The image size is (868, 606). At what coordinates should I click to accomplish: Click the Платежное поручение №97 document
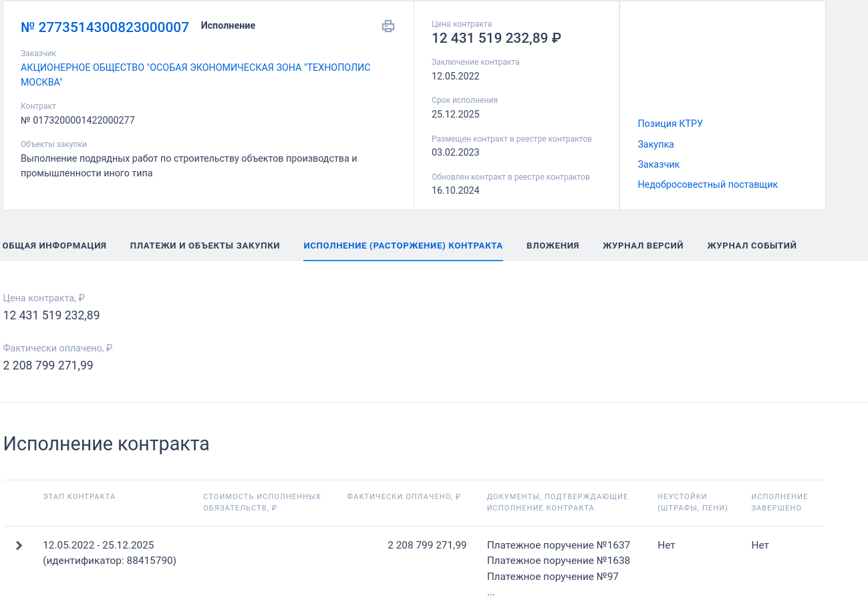pos(553,577)
